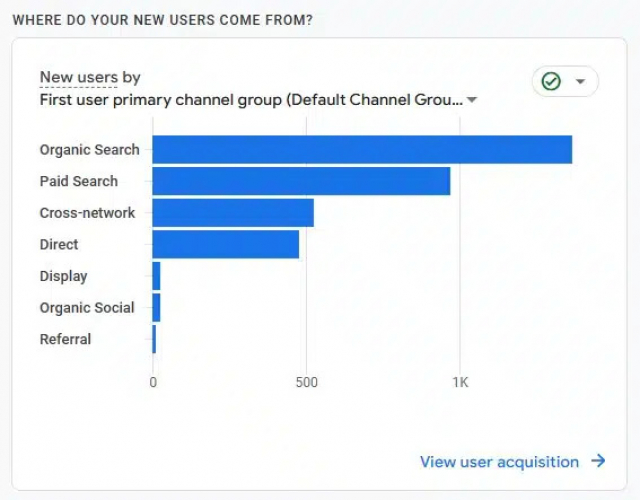Screen dimensions: 640x500
Task: Click the Cross-network channel label
Action: coord(87,213)
